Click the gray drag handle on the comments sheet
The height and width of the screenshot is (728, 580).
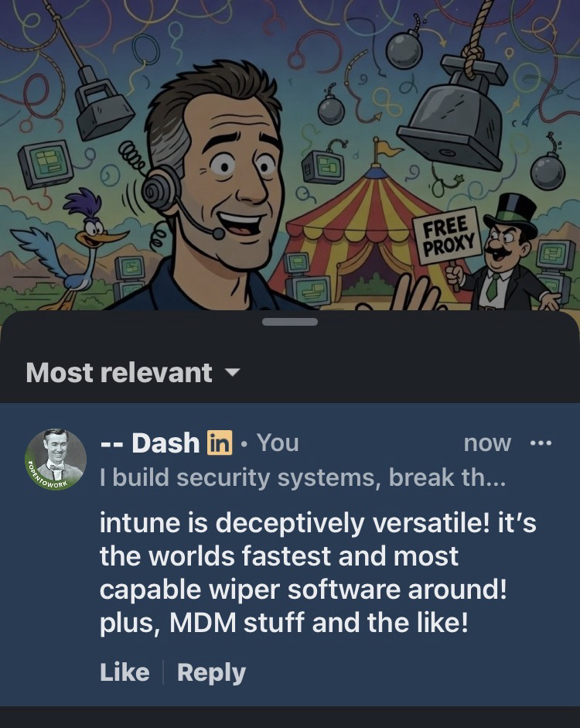(x=290, y=322)
